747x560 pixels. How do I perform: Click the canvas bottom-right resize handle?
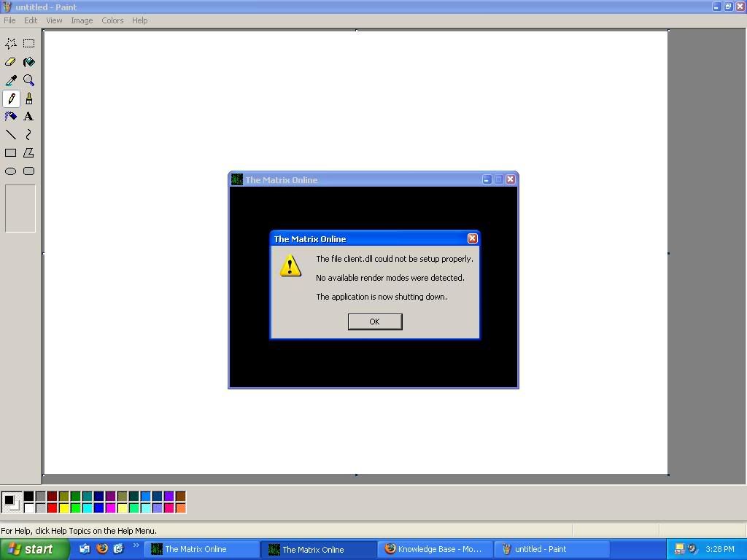668,475
